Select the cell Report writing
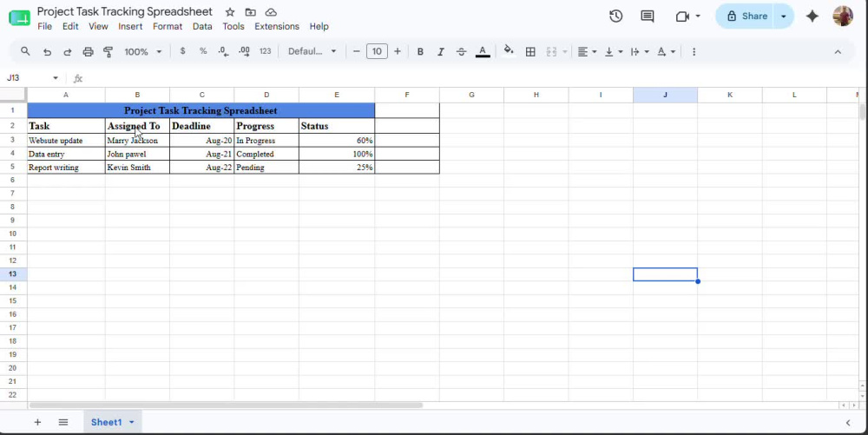Screen dimensions: 868x435 click(x=66, y=167)
